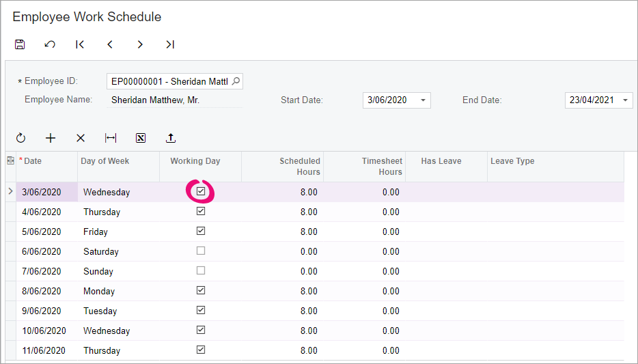Select the 11/06/2020 date cell

click(x=47, y=350)
